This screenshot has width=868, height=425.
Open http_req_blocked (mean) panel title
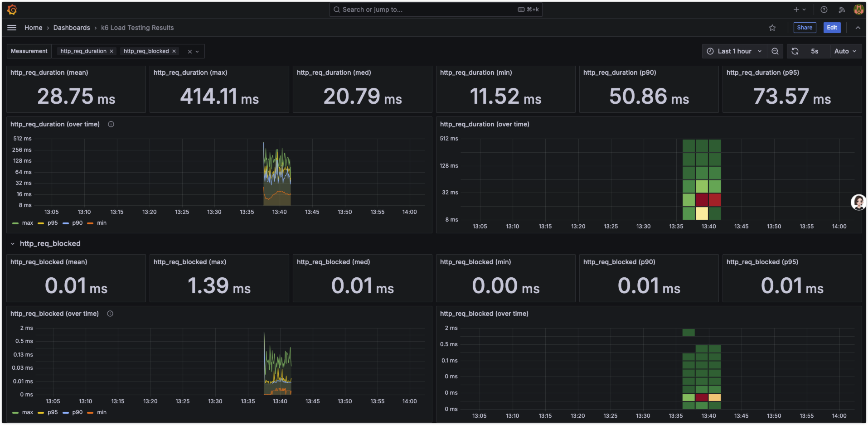tap(49, 262)
